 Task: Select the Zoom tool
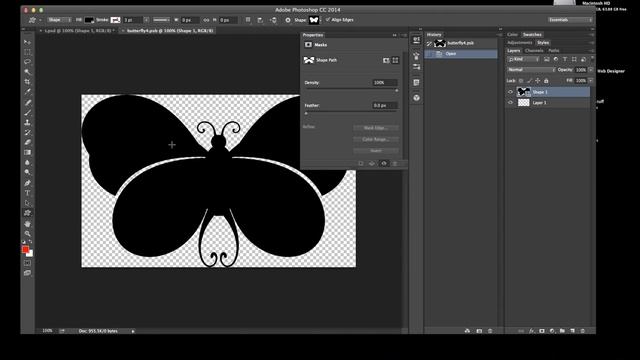pos(27,233)
